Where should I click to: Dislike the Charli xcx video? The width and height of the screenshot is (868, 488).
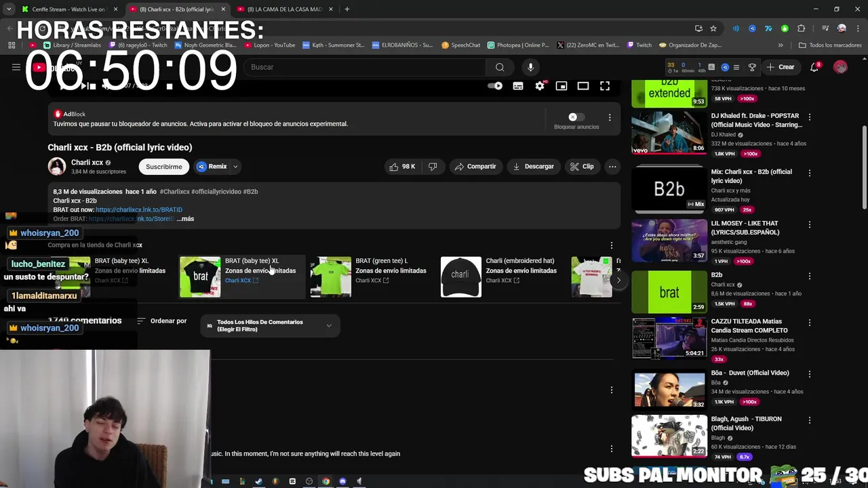tap(433, 167)
